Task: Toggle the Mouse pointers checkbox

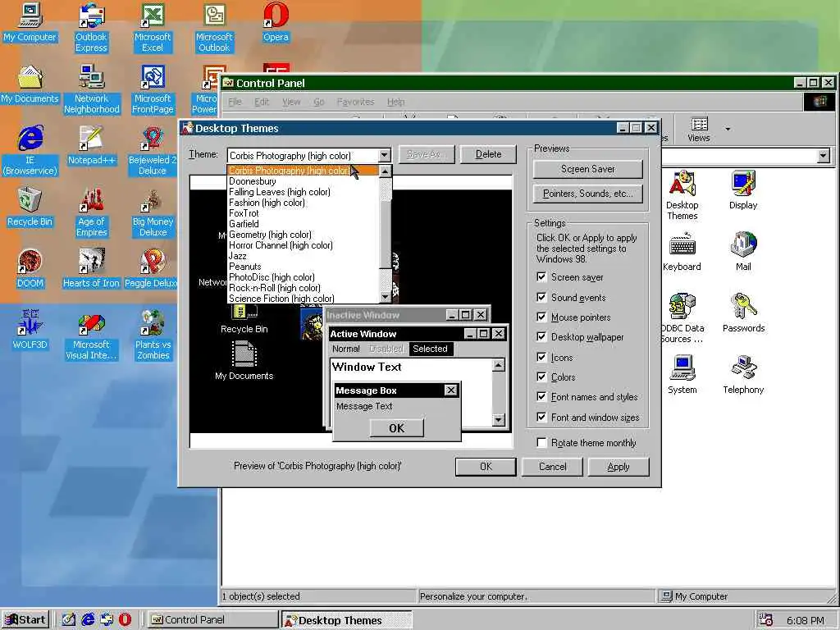Action: coord(541,317)
